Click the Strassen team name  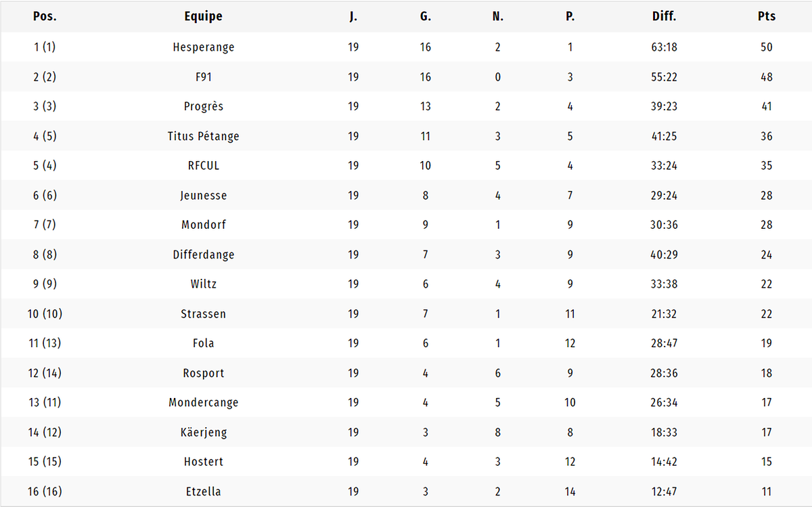tap(203, 314)
